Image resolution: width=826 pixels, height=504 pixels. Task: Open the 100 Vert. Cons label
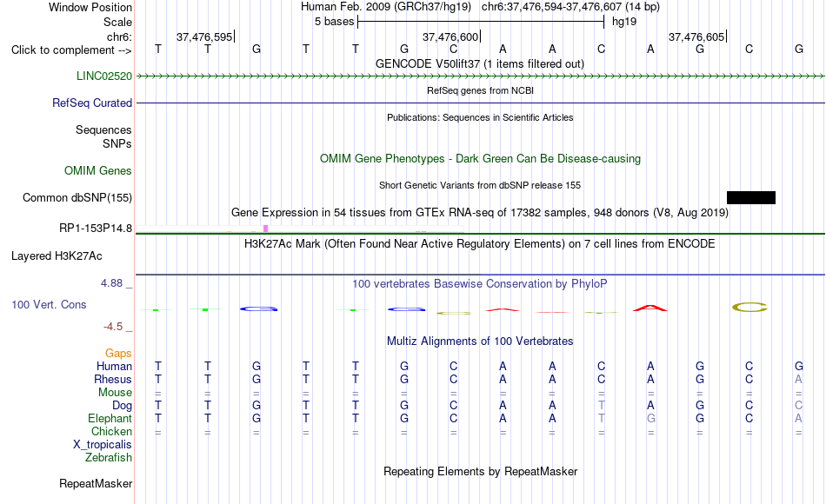point(49,304)
